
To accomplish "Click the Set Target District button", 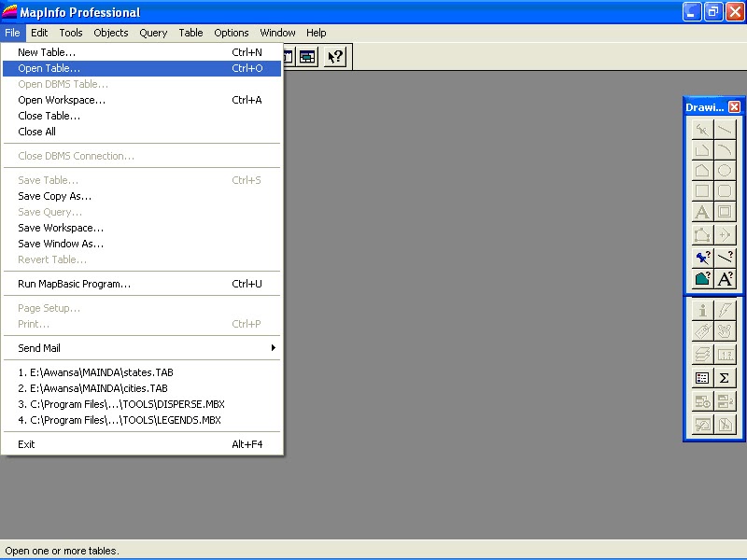I will click(702, 401).
